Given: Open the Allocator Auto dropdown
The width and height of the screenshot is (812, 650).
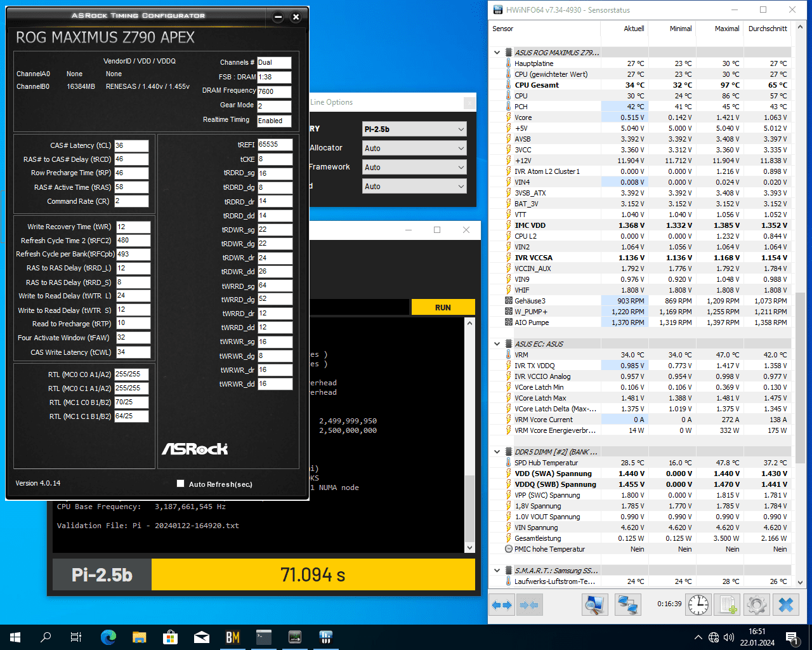Looking at the screenshot, I should pos(414,148).
